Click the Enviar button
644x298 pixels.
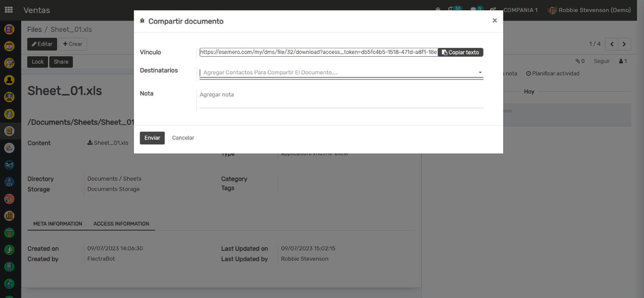pos(152,138)
